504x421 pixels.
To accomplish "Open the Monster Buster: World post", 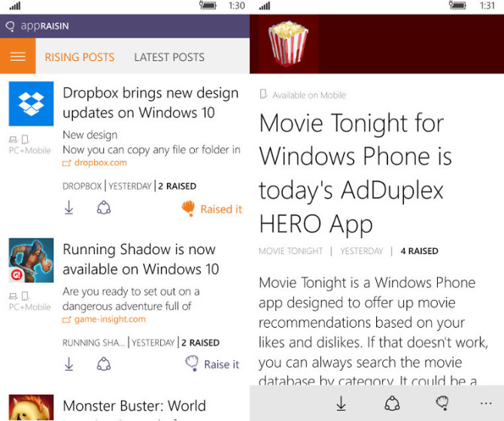I will point(134,406).
